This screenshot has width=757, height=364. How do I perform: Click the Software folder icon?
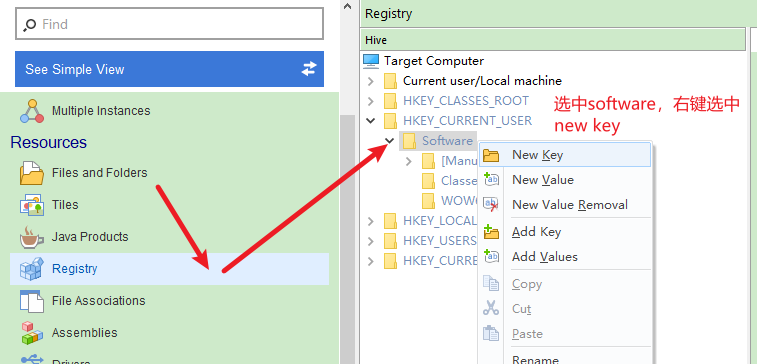tap(409, 140)
